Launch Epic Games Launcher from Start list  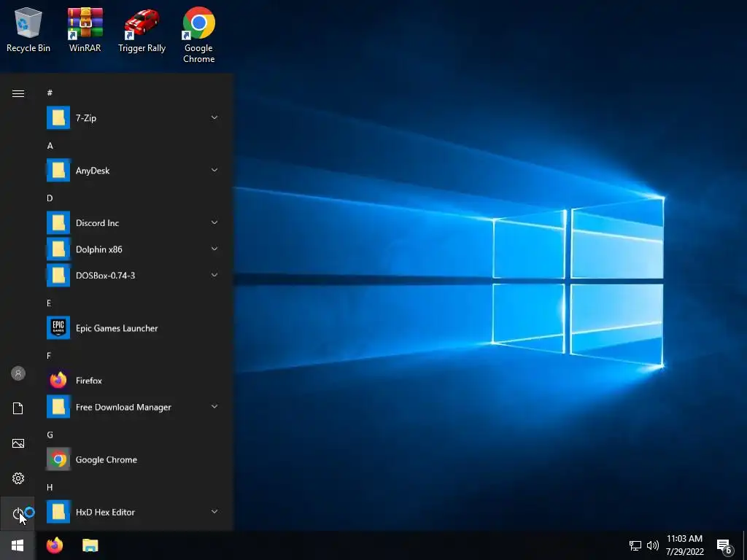coord(132,327)
